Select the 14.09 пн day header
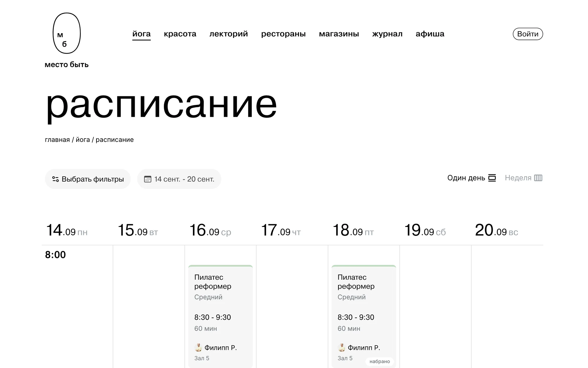Viewport: 588px width, 368px height. pos(67,230)
